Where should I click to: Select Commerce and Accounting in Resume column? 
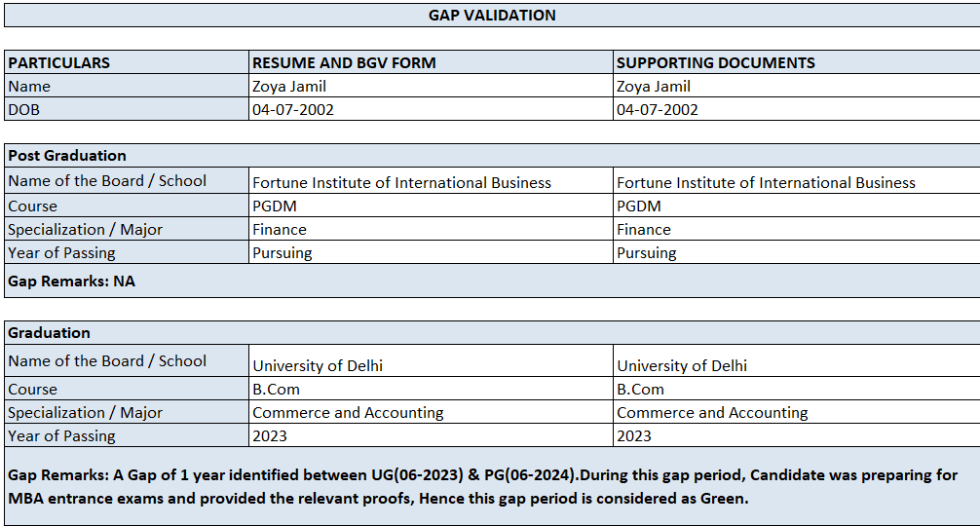[431, 412]
